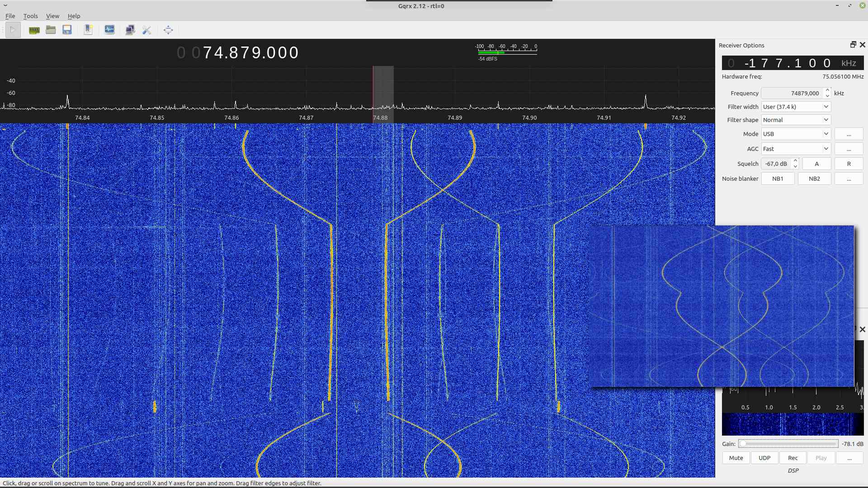Open the I/O device configuration icon

pos(34,30)
